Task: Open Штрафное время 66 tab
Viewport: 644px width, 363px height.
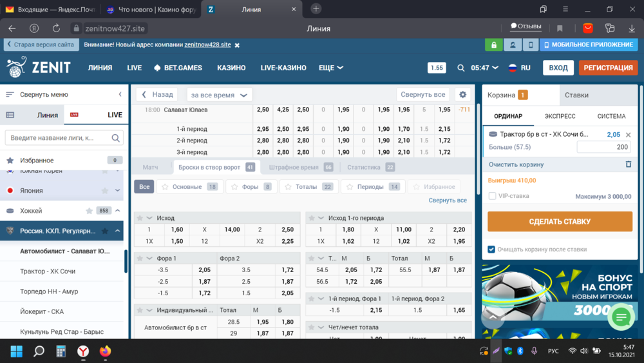Action: coord(301,168)
